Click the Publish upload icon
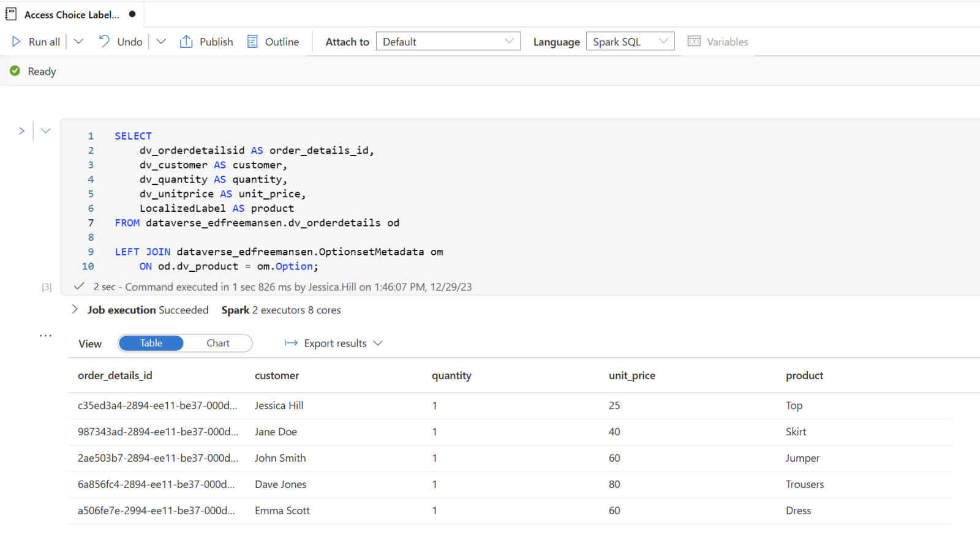 (x=186, y=42)
